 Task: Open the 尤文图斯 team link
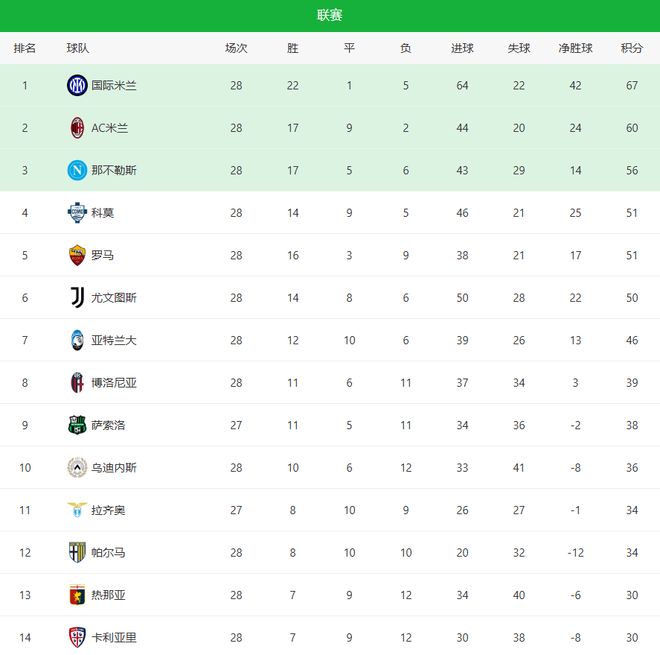click(x=114, y=297)
